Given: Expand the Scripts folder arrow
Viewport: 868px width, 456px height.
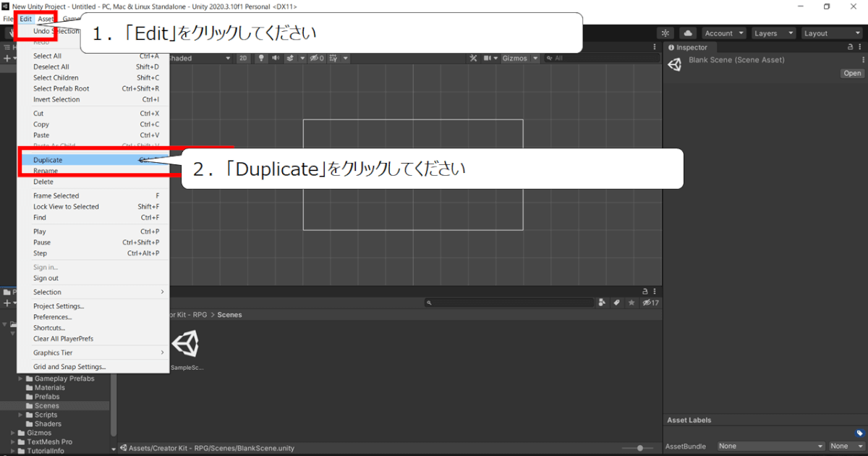Looking at the screenshot, I should [20, 415].
